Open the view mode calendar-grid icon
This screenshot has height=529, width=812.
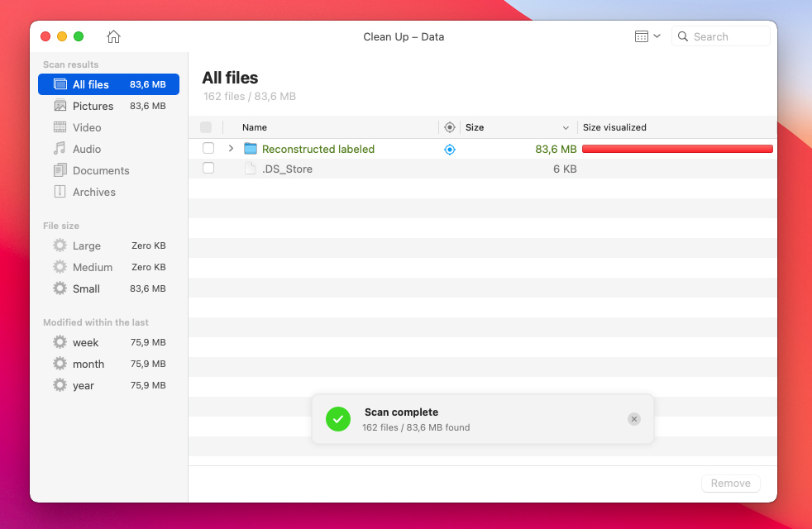click(641, 36)
